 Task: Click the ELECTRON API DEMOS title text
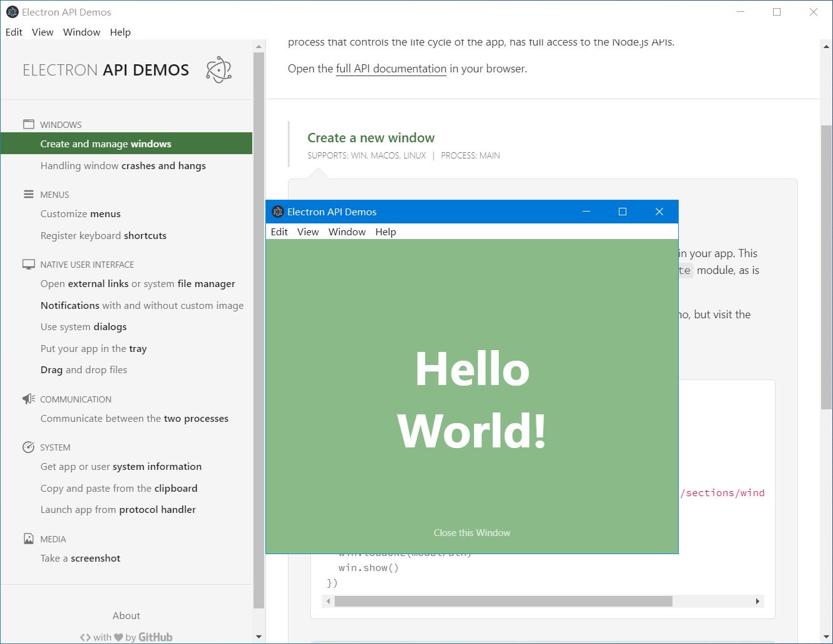click(x=106, y=70)
